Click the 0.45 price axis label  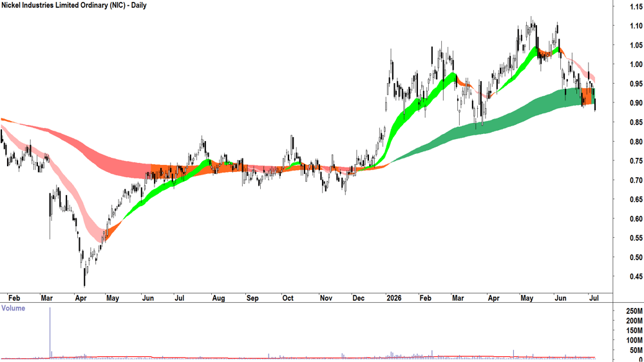(x=636, y=277)
